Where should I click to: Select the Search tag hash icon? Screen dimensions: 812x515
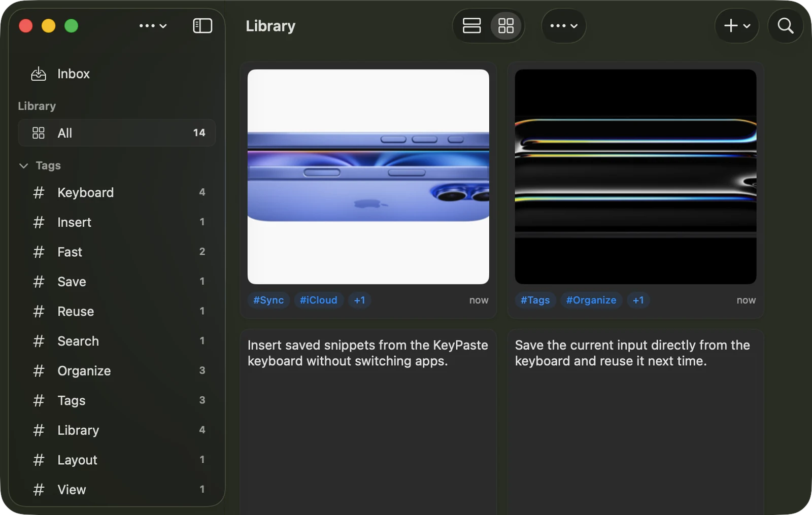coord(39,341)
